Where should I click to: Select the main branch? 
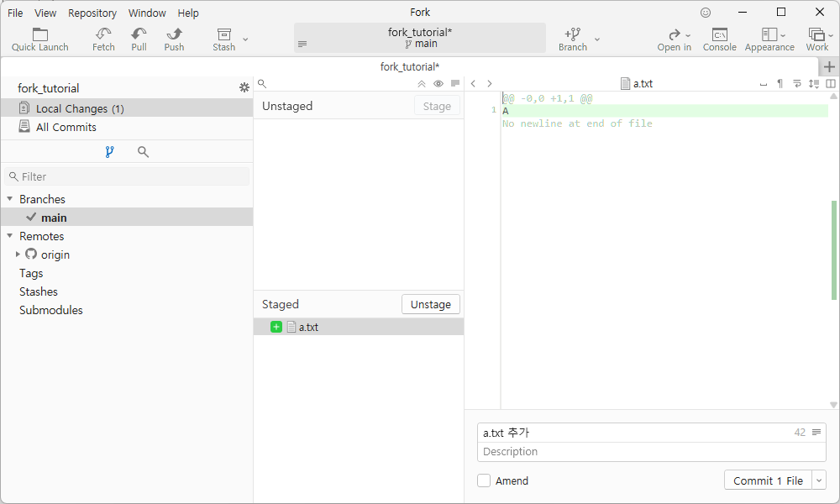127,218
